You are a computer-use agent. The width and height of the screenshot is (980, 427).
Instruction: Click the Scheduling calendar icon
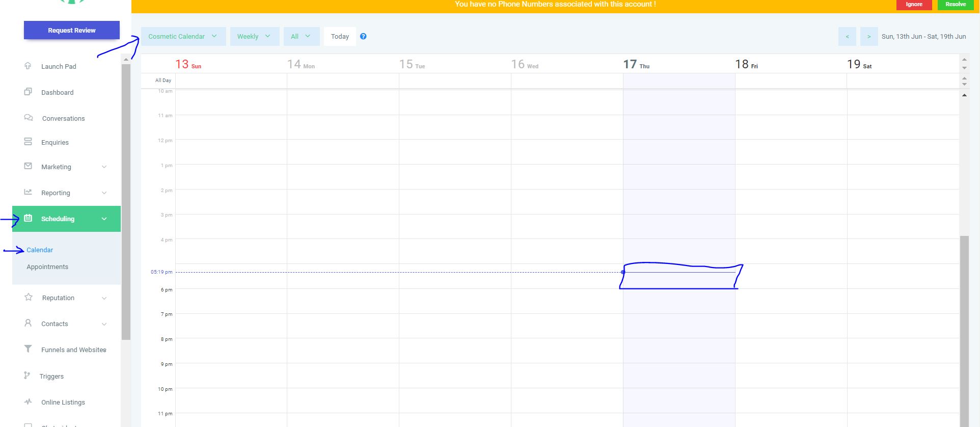pyautogui.click(x=28, y=218)
